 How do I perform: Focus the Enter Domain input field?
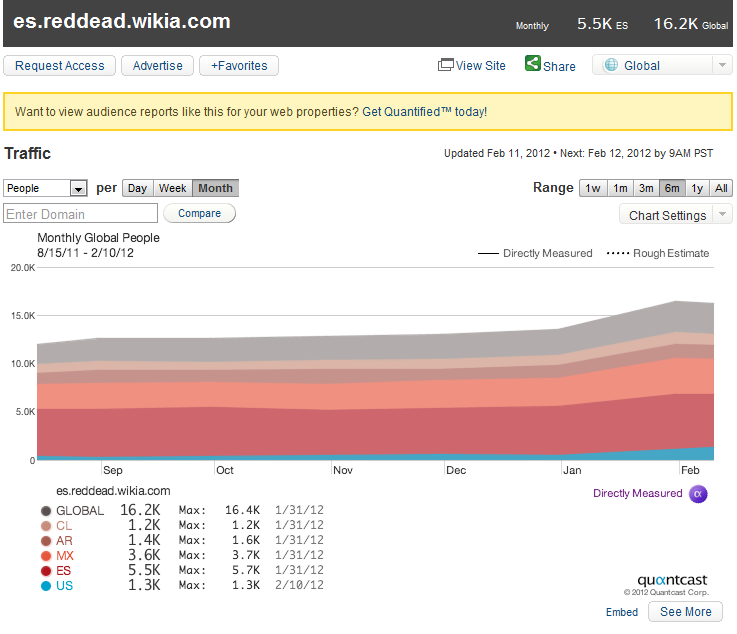[x=80, y=213]
